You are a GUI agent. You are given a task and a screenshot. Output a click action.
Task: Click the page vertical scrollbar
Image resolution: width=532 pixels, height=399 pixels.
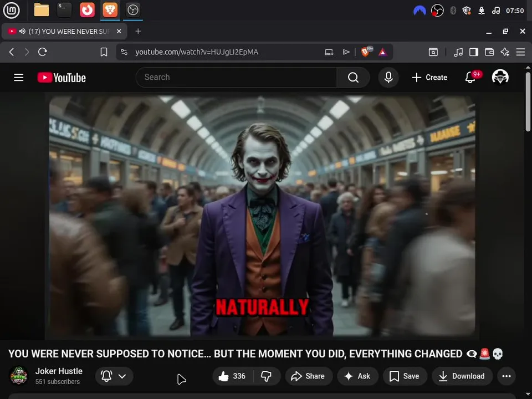coord(528,102)
